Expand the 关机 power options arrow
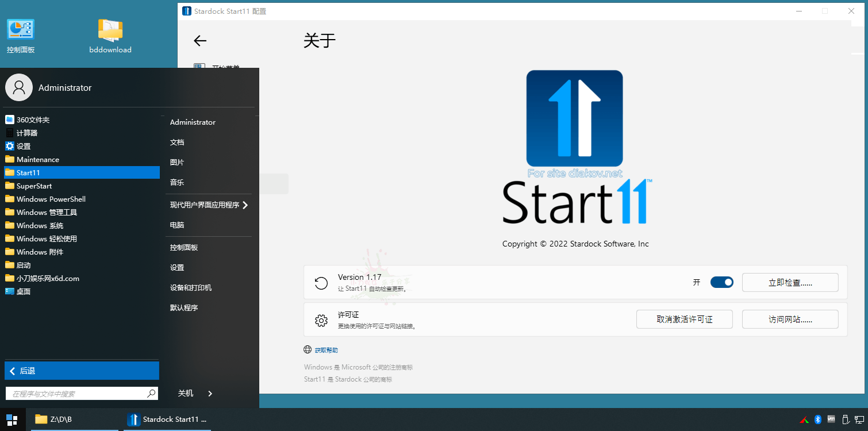Viewport: 868px width, 431px height. (x=210, y=394)
